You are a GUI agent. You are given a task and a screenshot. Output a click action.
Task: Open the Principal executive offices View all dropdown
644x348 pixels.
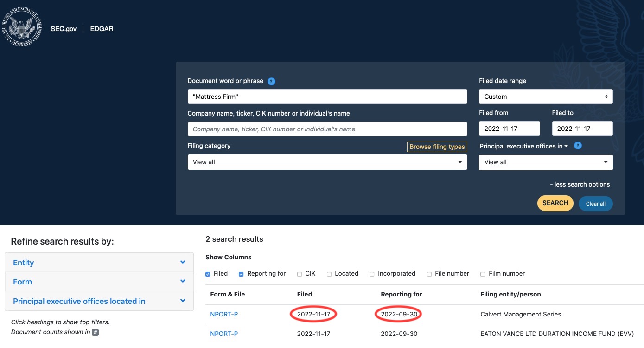(x=546, y=162)
